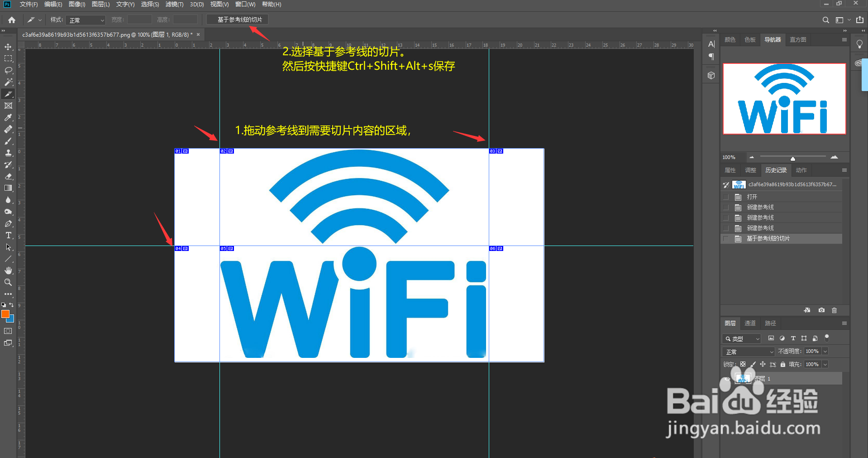Select the Rectangular Marquee tool
This screenshot has height=458, width=868.
tap(8, 58)
